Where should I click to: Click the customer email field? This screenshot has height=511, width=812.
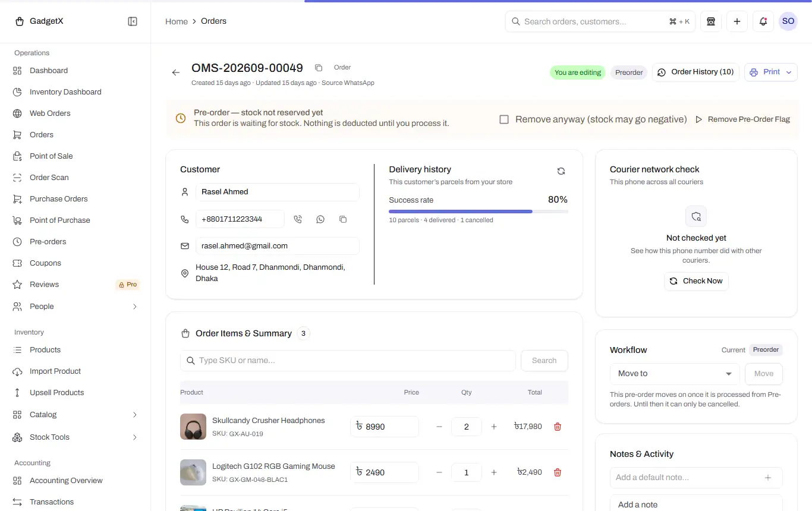[278, 246]
